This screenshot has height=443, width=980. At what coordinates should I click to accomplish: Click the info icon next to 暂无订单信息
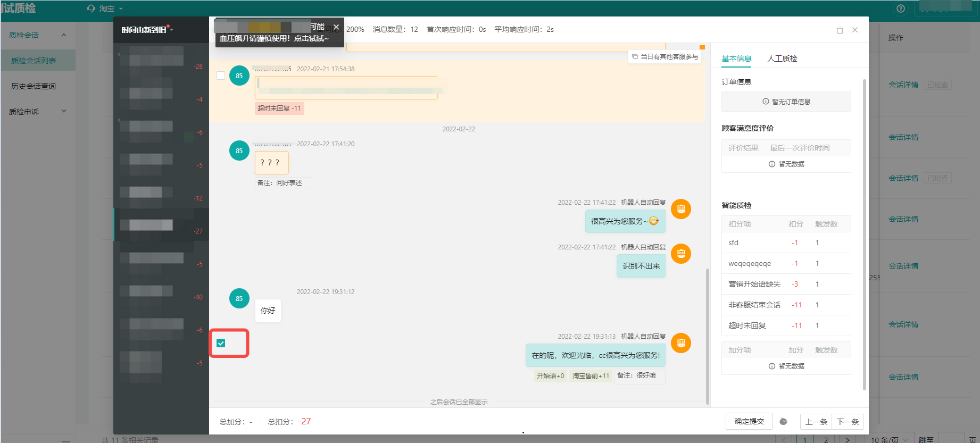(x=766, y=102)
